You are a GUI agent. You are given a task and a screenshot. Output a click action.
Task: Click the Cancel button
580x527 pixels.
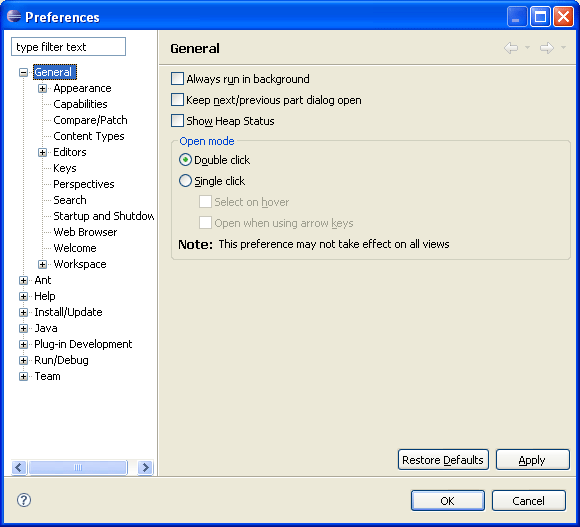click(529, 500)
